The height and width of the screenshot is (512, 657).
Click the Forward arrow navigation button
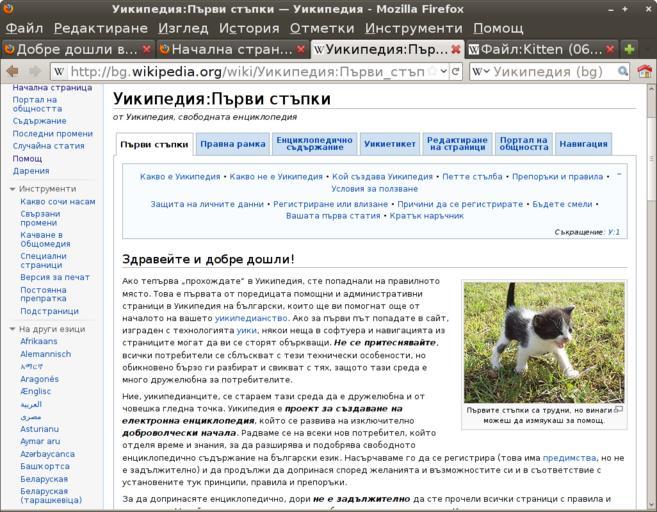tap(35, 71)
